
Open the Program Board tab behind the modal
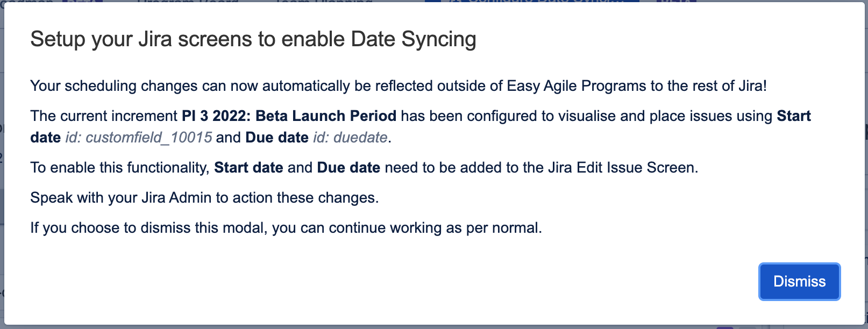click(x=188, y=1)
